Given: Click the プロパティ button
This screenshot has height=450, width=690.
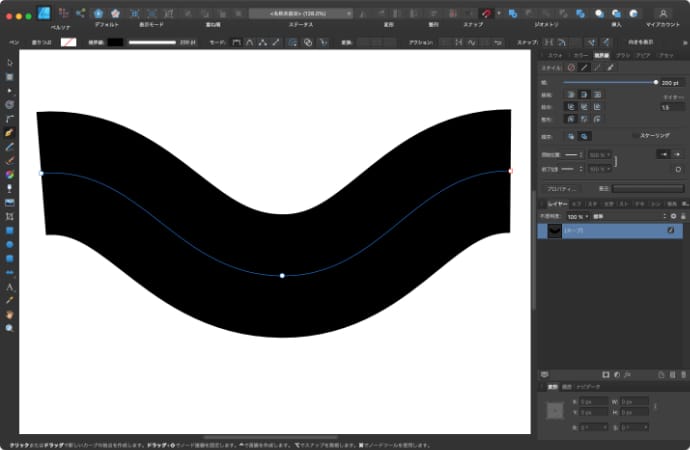Looking at the screenshot, I should pyautogui.click(x=560, y=188).
